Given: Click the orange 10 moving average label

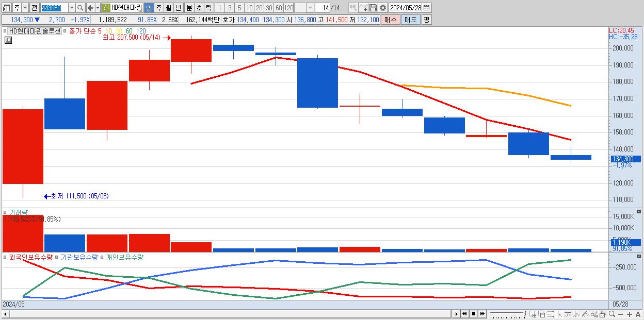Looking at the screenshot, I should 109,31.
